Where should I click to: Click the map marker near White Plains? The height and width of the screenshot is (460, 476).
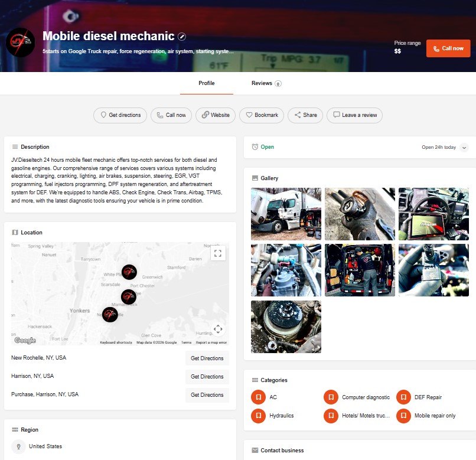pyautogui.click(x=129, y=272)
